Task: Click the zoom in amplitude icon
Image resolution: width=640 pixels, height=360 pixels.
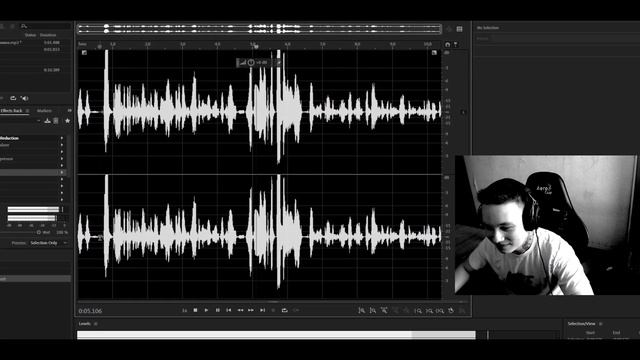Action: (362, 311)
